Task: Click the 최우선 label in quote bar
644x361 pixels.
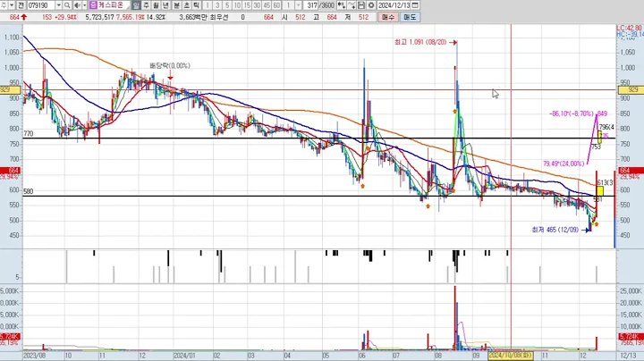Action: pos(218,17)
